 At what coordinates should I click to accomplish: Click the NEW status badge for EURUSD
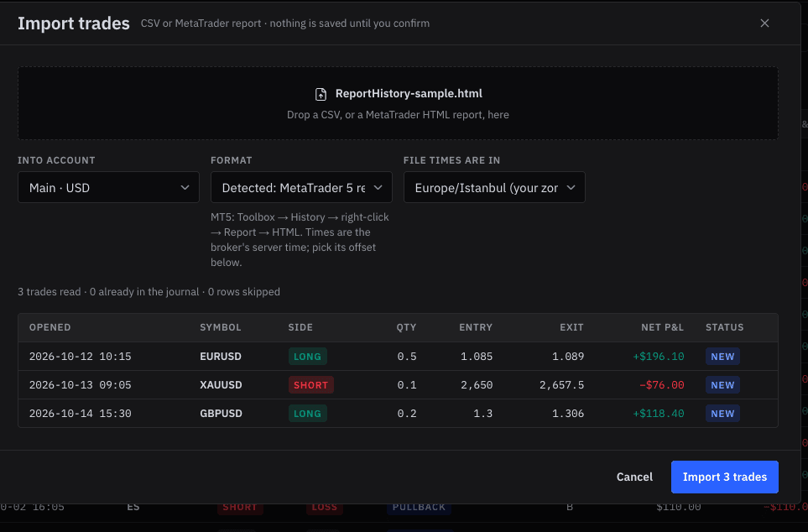point(722,357)
